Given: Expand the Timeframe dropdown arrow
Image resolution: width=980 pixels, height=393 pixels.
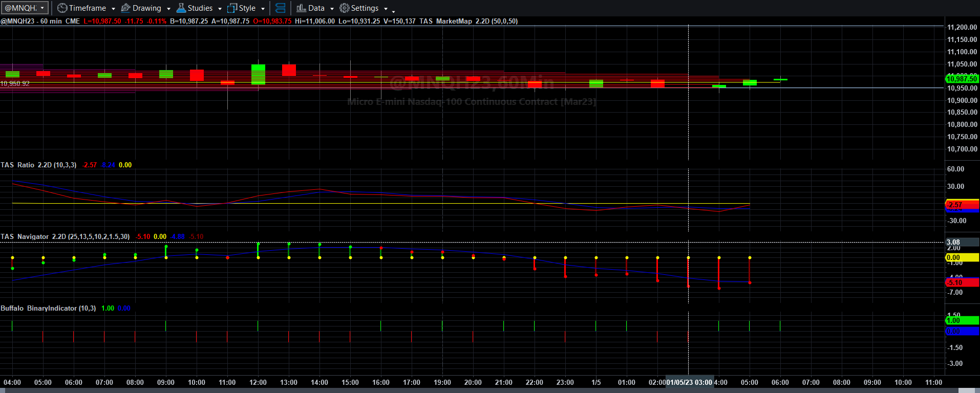Looking at the screenshot, I should pos(113,9).
